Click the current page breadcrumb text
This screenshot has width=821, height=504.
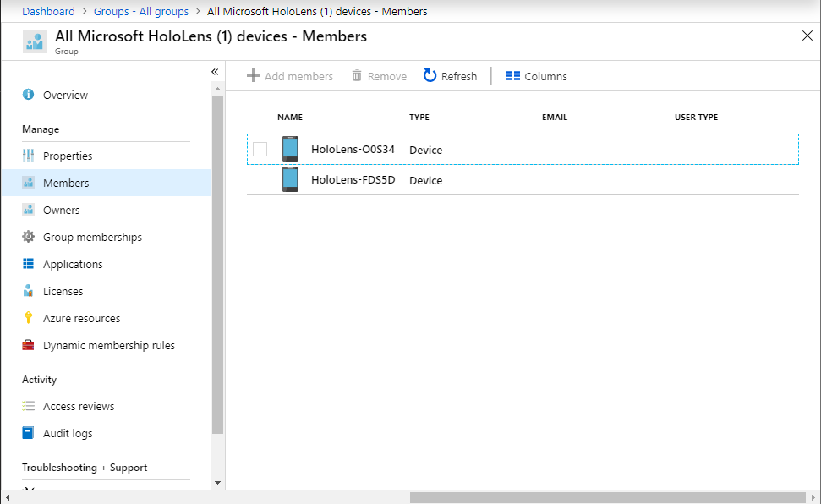(317, 12)
